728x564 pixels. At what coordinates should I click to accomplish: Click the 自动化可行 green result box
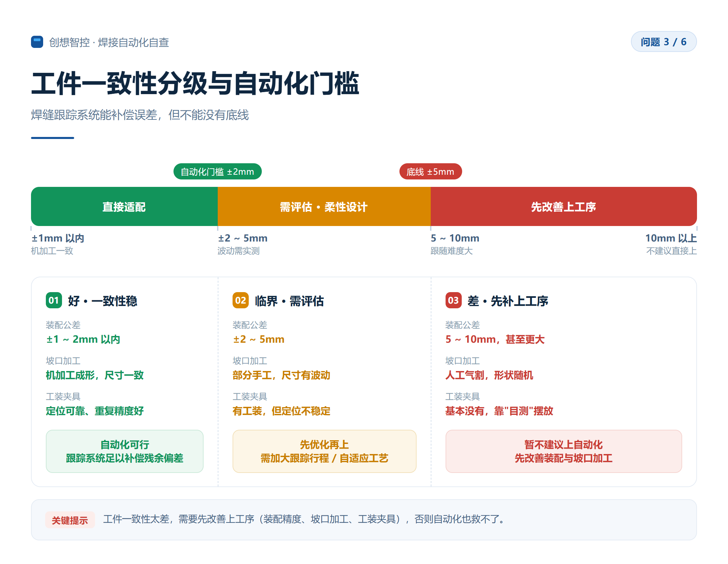pyautogui.click(x=125, y=451)
